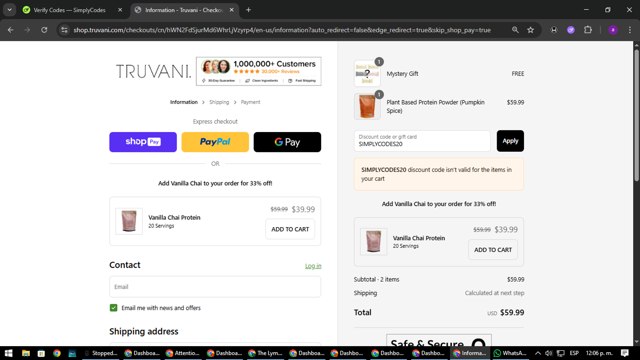Open the taskbar clock showing 12:06 p. m.
Viewport: 640px width, 360px height.
pos(599,353)
